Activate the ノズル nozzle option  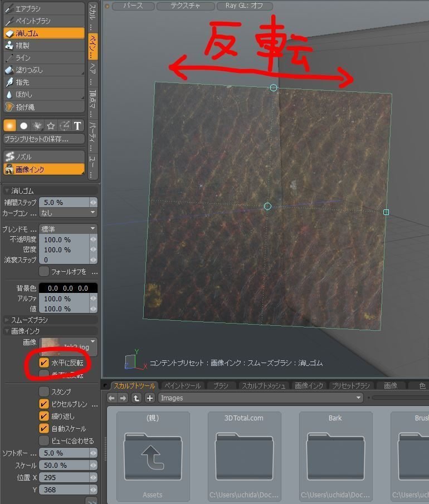click(44, 156)
